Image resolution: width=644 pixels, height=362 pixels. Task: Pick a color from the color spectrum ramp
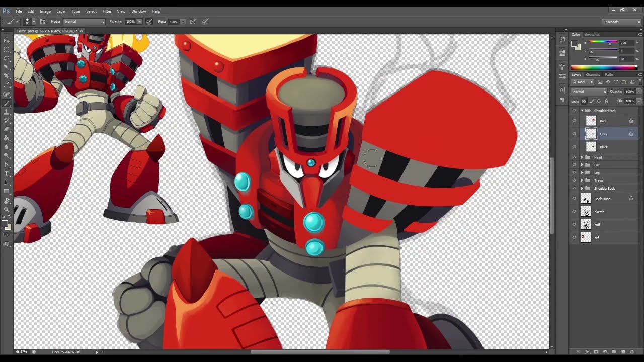pyautogui.click(x=604, y=68)
